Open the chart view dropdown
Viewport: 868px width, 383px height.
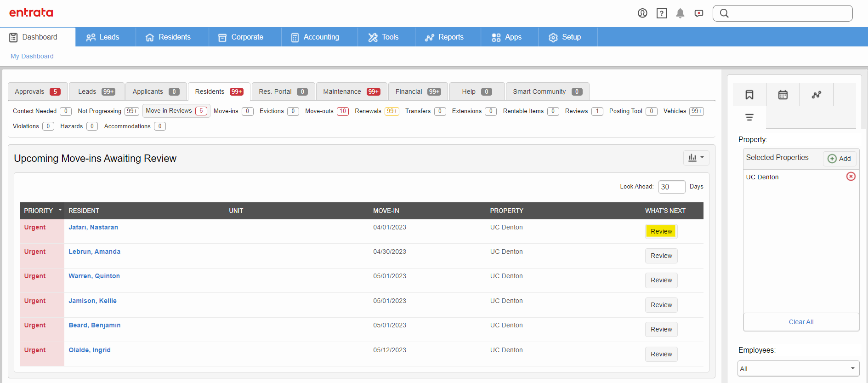(x=696, y=158)
